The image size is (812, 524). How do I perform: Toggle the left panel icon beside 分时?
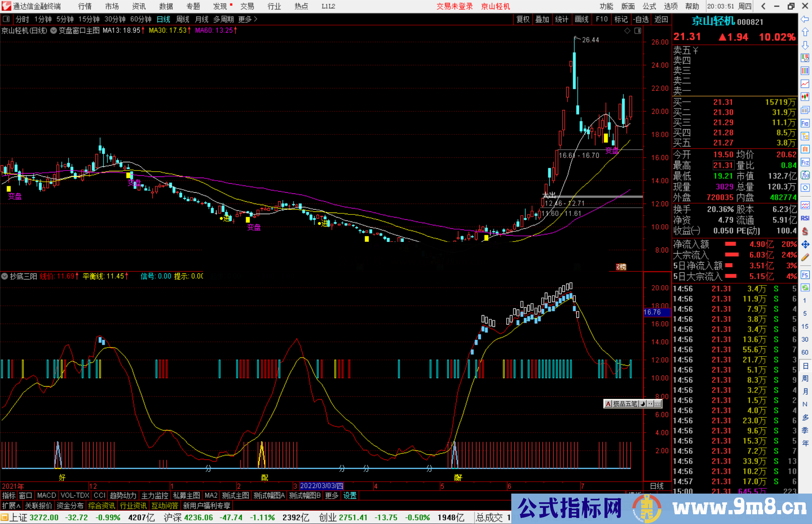click(6, 19)
